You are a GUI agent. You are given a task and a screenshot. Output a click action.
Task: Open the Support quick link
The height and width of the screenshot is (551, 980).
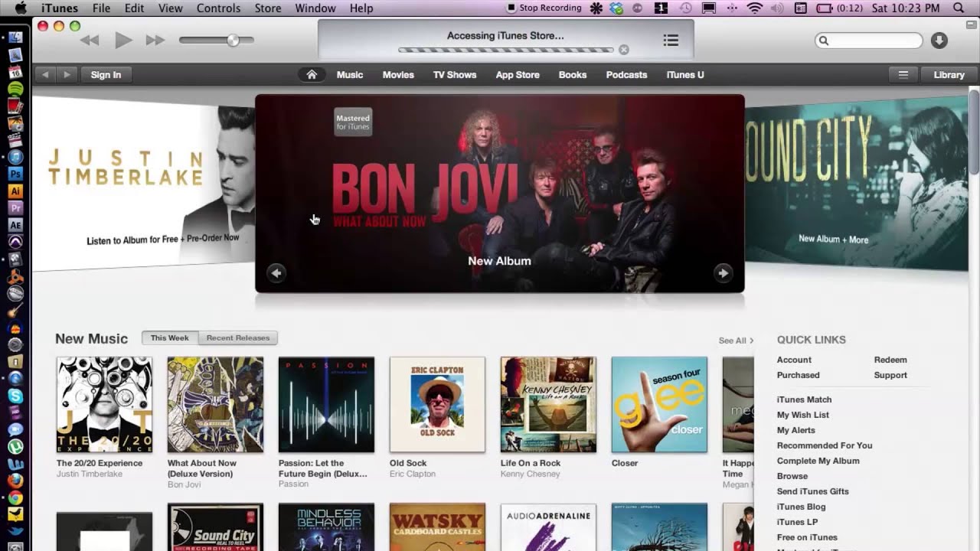click(x=890, y=375)
